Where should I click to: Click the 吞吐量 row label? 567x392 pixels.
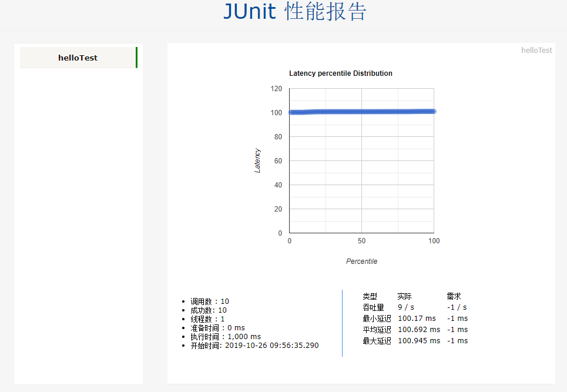(x=373, y=307)
